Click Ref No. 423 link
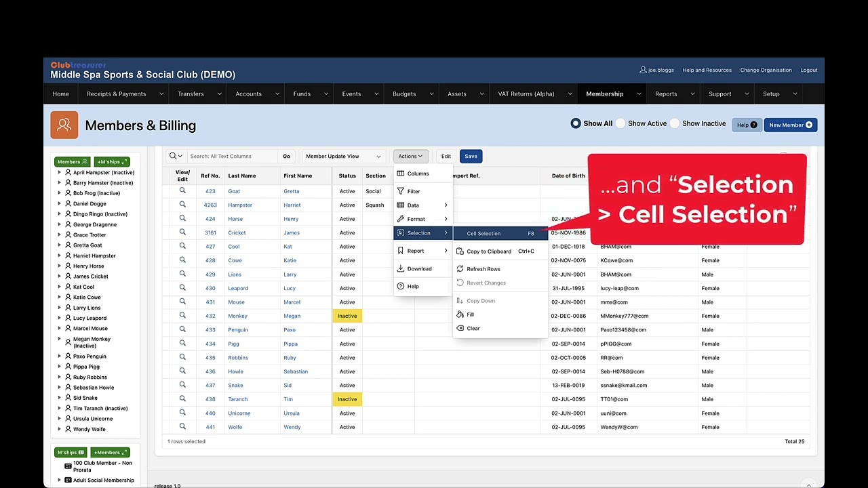 coord(210,191)
